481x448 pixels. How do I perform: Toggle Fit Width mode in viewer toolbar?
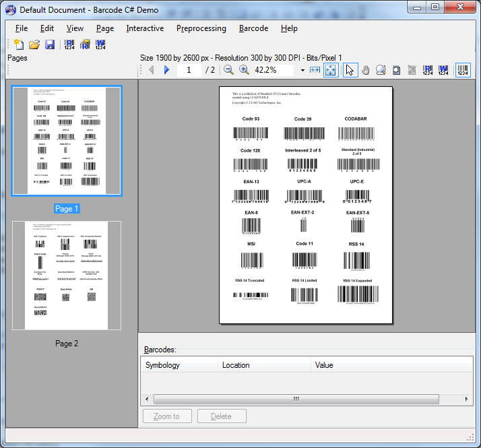[x=315, y=70]
